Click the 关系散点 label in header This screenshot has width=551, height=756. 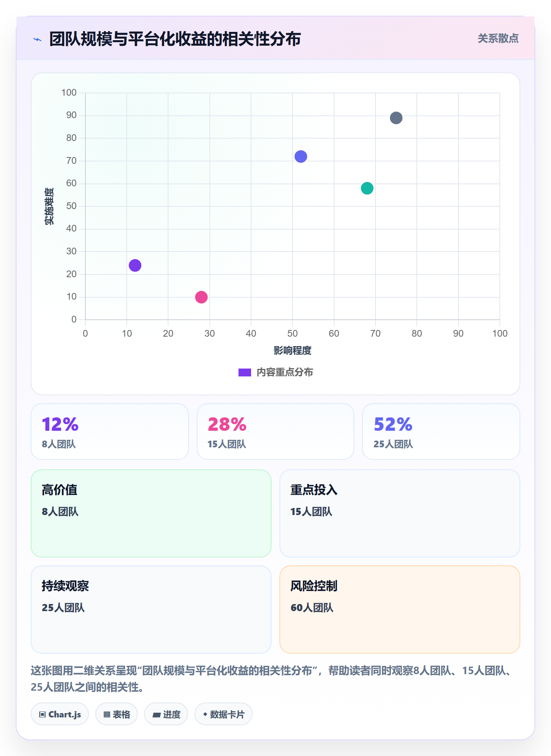[498, 39]
